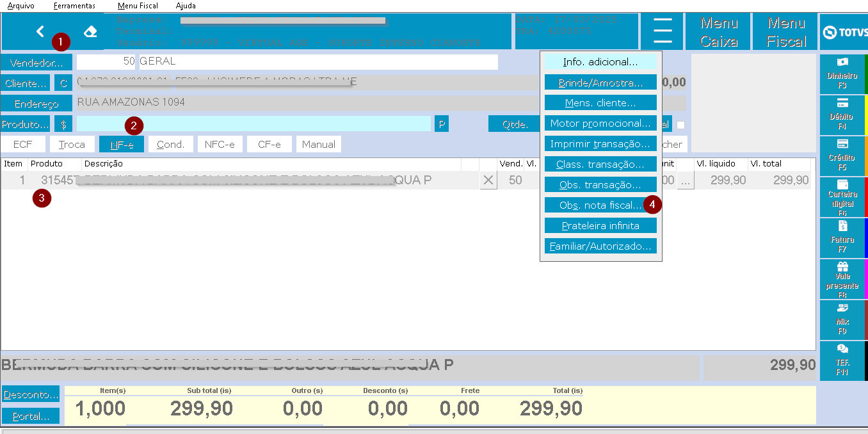Viewport: 868px width, 434px height.
Task: Click vendor code field showing 50
Action: [106, 62]
